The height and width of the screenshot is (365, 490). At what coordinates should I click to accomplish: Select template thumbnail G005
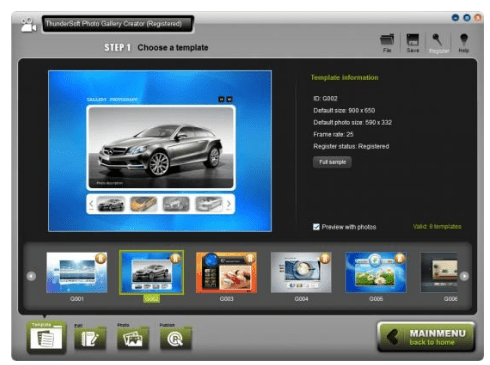pyautogui.click(x=376, y=272)
